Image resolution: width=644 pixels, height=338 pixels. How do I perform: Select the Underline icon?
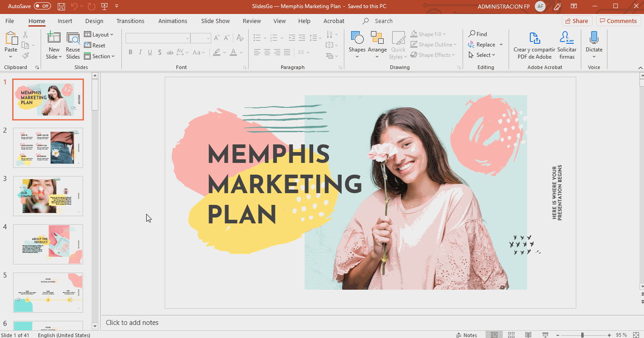click(149, 52)
